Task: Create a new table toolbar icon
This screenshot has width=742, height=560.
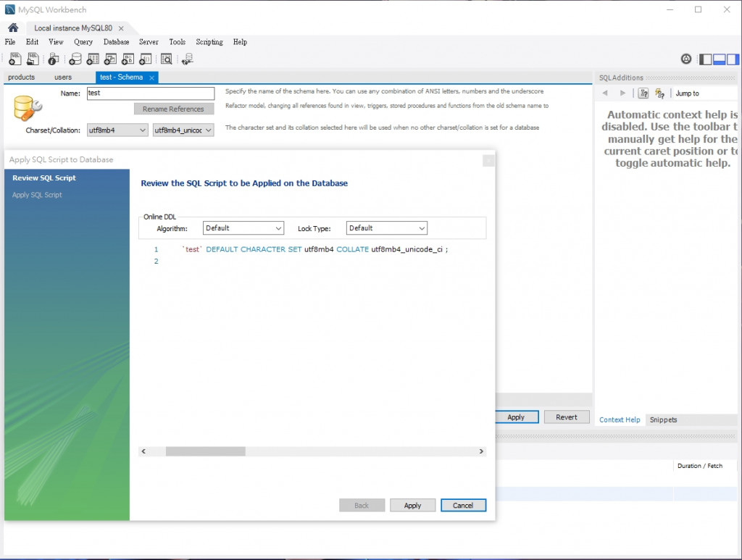Action: tap(93, 59)
